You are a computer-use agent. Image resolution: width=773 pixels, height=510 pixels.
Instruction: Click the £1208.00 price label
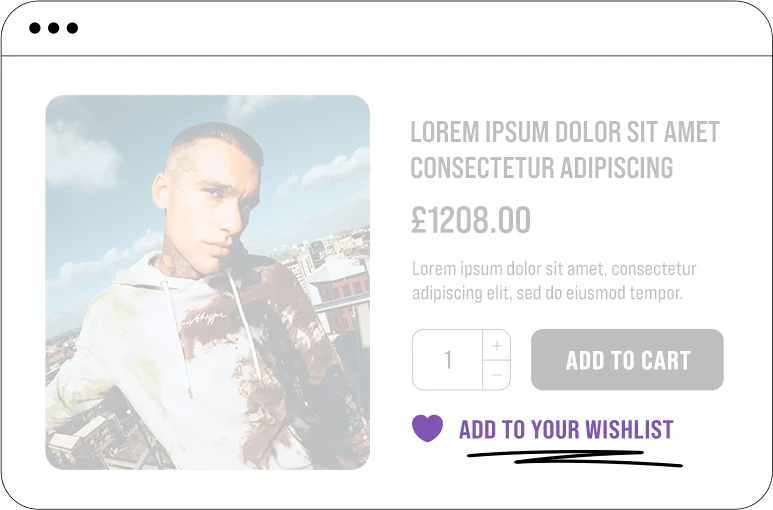[471, 220]
